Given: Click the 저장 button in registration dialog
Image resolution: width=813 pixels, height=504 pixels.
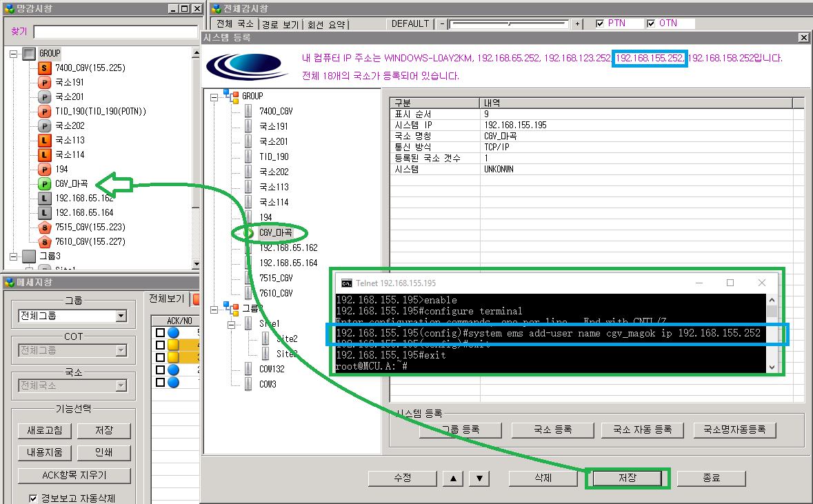Looking at the screenshot, I should click(x=628, y=478).
